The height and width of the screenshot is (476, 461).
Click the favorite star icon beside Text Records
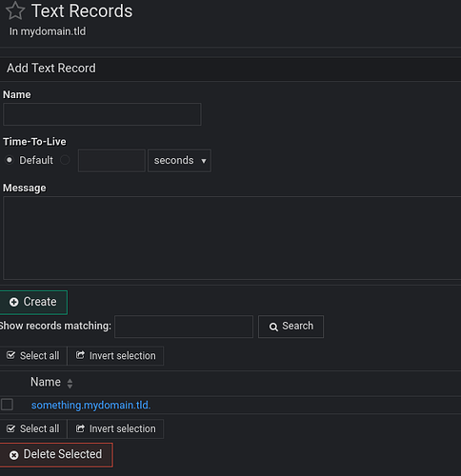(x=15, y=11)
